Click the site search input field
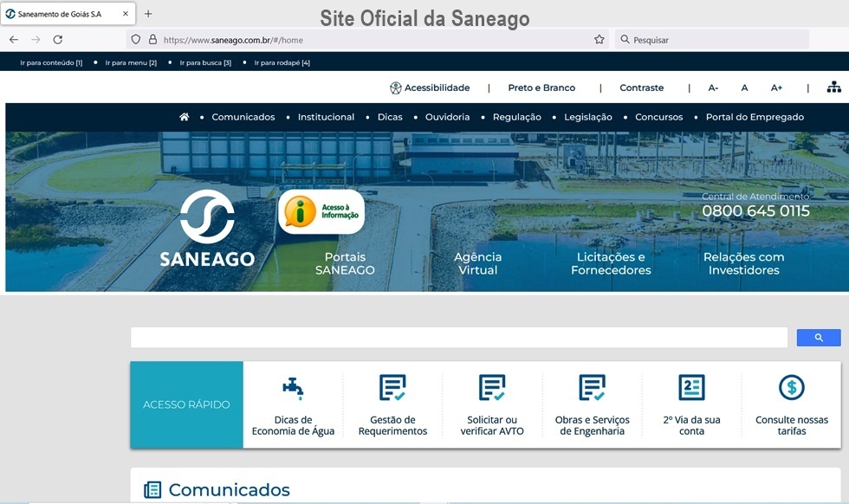The image size is (849, 504). click(459, 337)
